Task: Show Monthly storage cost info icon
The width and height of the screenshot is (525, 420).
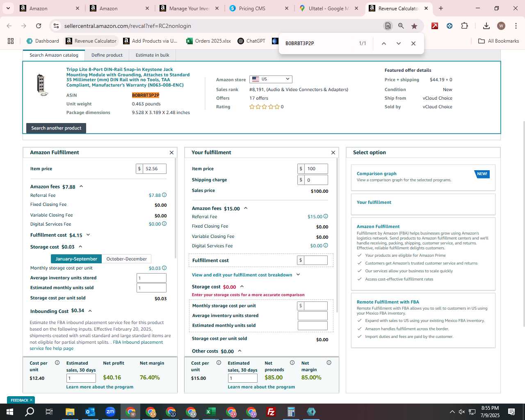Action: point(164,268)
